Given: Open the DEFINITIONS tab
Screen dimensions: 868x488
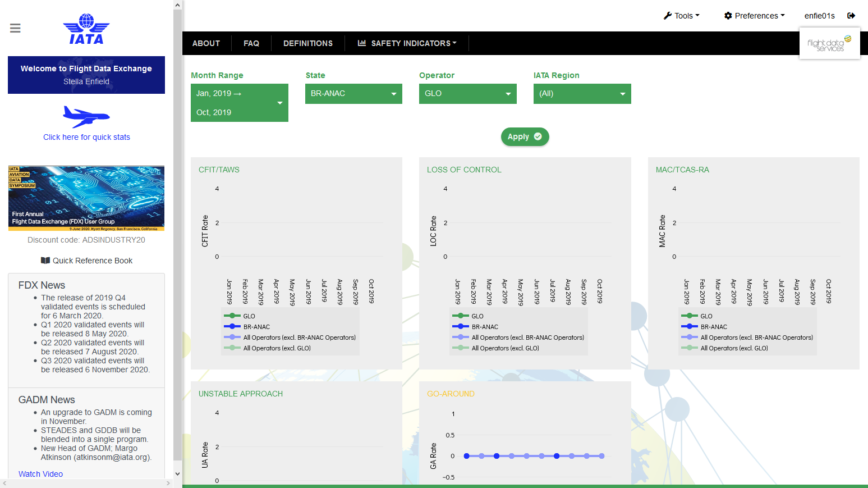Looking at the screenshot, I should point(308,43).
